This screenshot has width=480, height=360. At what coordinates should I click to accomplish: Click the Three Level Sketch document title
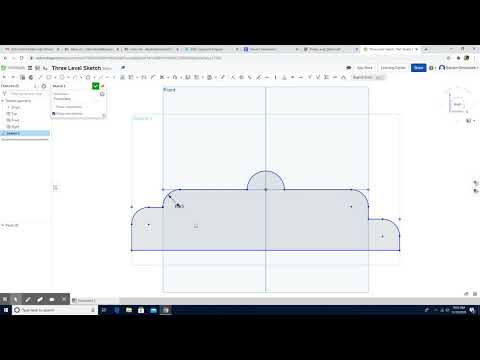(76, 68)
